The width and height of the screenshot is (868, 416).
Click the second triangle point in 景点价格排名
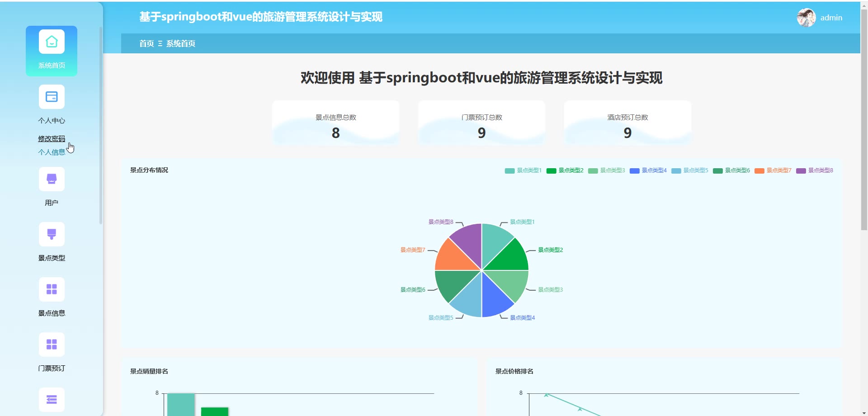[580, 409]
